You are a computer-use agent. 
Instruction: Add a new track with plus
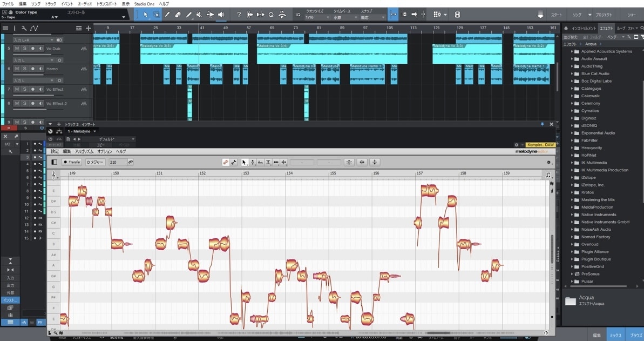pos(89,29)
